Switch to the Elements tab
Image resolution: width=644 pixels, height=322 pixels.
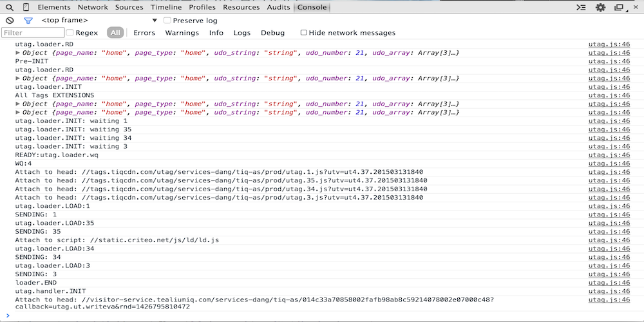(x=54, y=7)
